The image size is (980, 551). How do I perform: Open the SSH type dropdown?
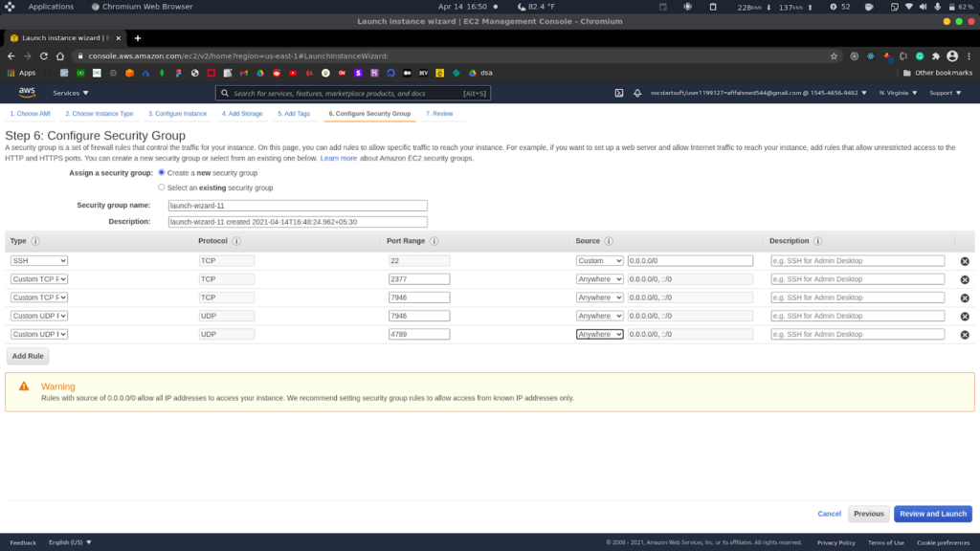click(39, 261)
